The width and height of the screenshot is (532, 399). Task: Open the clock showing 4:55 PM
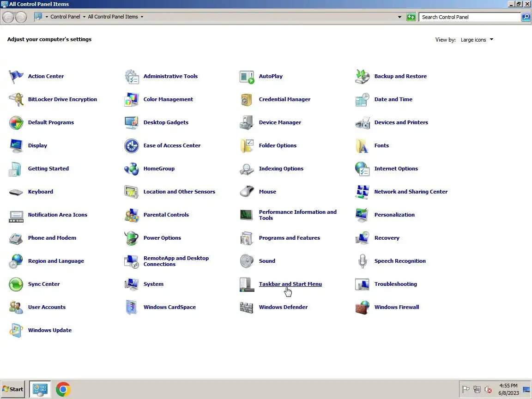(x=508, y=389)
